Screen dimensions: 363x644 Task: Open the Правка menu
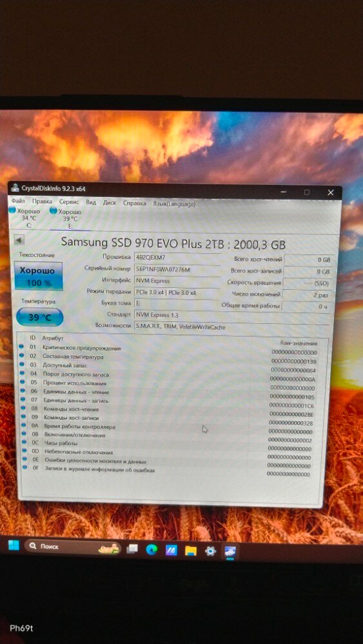pyautogui.click(x=42, y=202)
